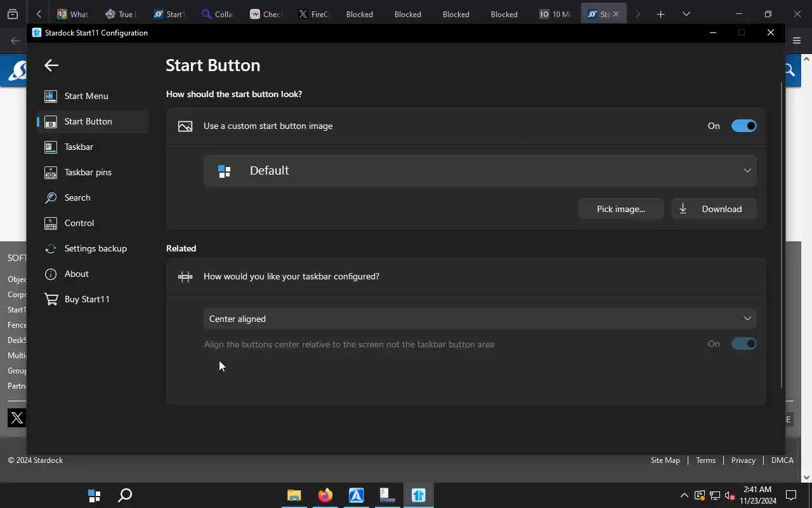
Task: Click the browser page scrollbar down arrow
Action: click(x=806, y=478)
